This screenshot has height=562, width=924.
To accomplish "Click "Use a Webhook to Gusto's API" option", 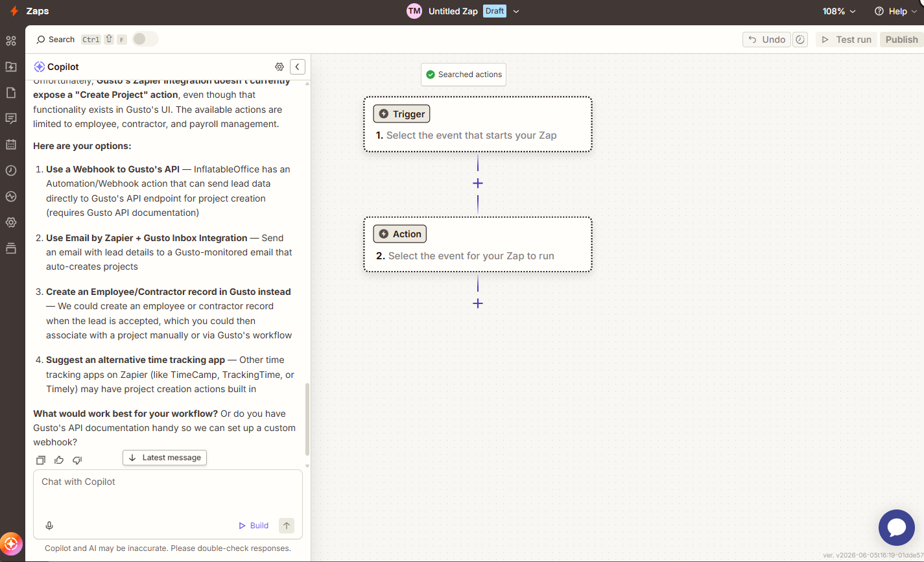I will 113,169.
